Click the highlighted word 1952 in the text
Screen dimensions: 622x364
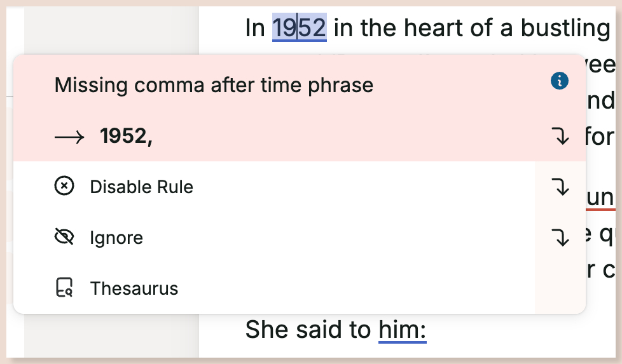(299, 27)
